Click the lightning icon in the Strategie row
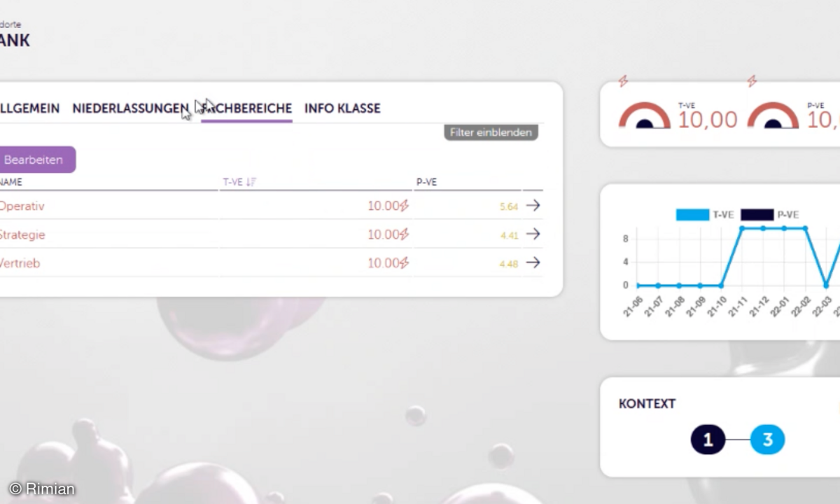840x504 pixels. coord(404,234)
